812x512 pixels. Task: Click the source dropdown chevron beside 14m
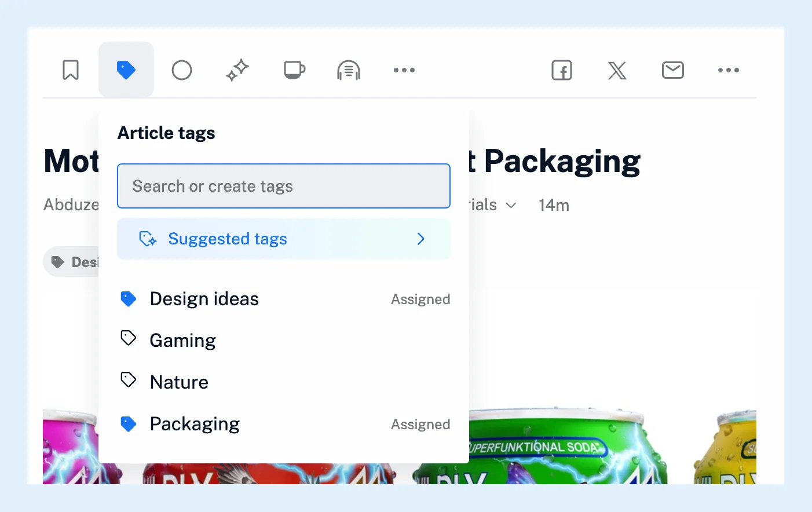tap(511, 205)
